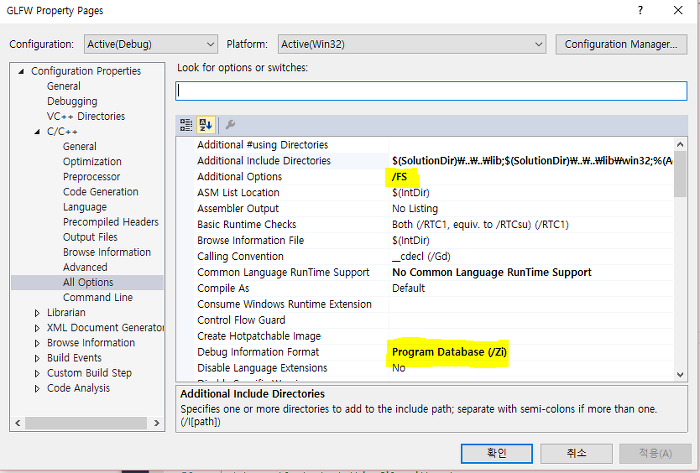Select the Basic Runtime Checks property
The image size is (700, 473).
tap(246, 224)
